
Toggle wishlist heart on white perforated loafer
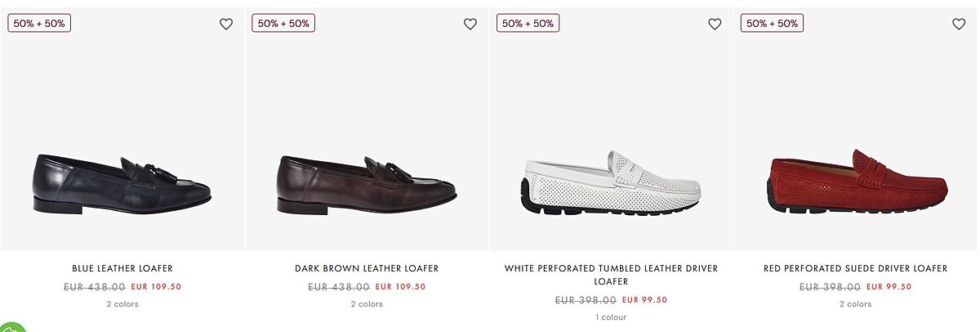tap(715, 25)
